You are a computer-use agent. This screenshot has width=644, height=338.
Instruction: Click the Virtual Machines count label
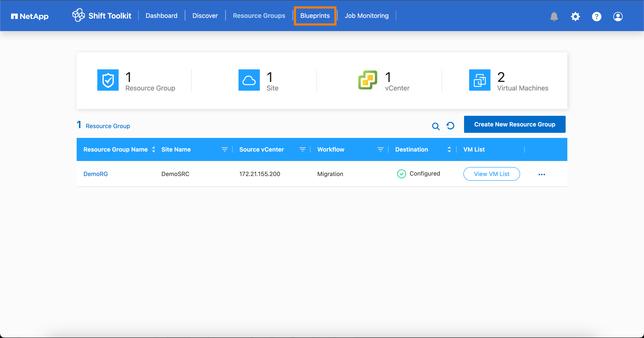[x=522, y=88]
